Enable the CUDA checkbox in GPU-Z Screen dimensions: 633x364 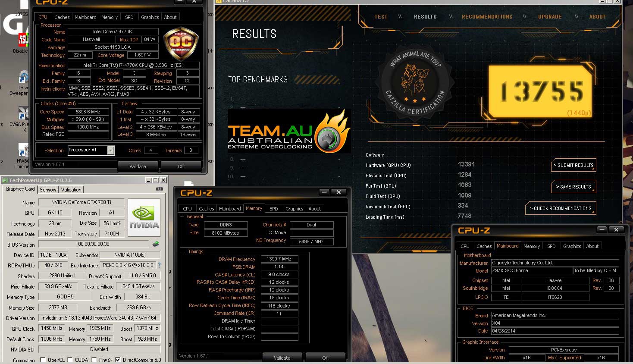point(70,360)
